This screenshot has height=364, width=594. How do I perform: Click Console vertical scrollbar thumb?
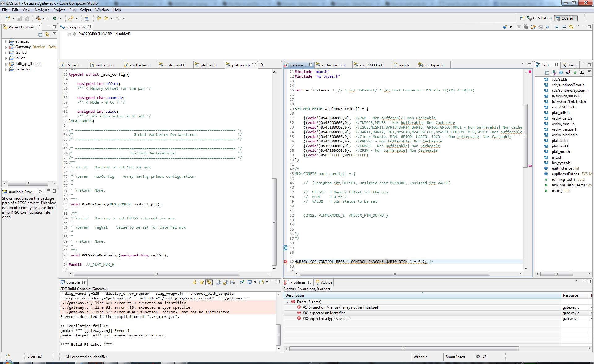(278, 335)
